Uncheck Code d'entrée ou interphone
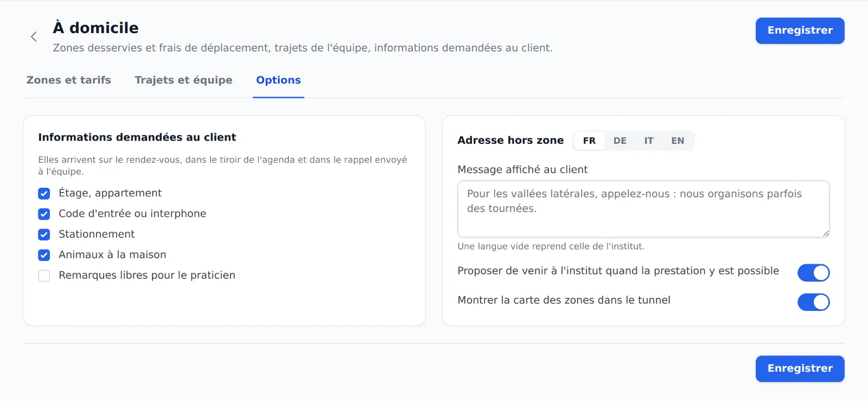This screenshot has height=401, width=868. pos(44,214)
